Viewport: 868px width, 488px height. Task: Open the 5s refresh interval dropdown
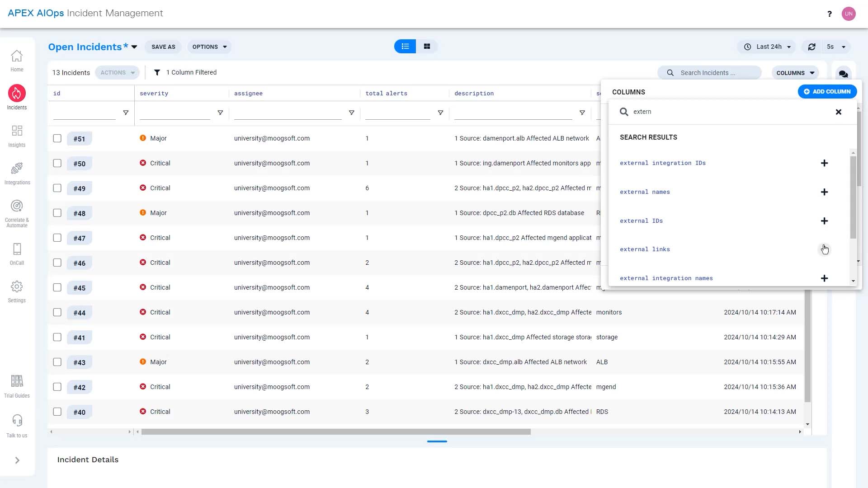point(836,47)
